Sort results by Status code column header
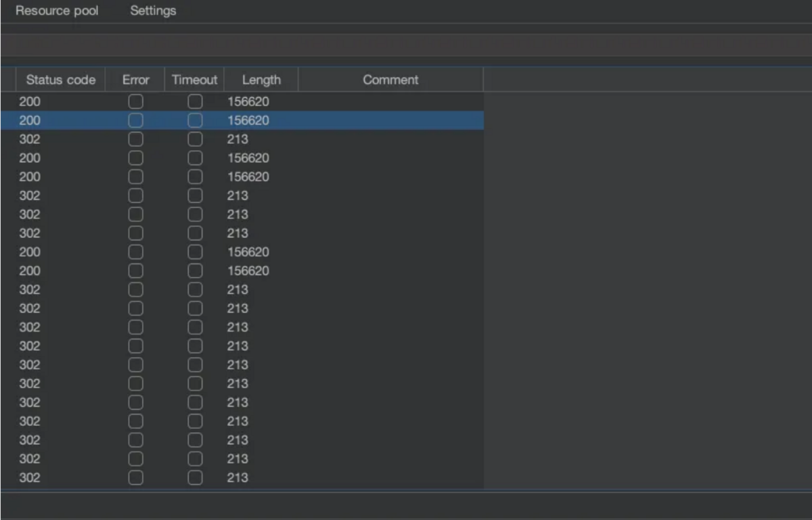 click(x=61, y=80)
